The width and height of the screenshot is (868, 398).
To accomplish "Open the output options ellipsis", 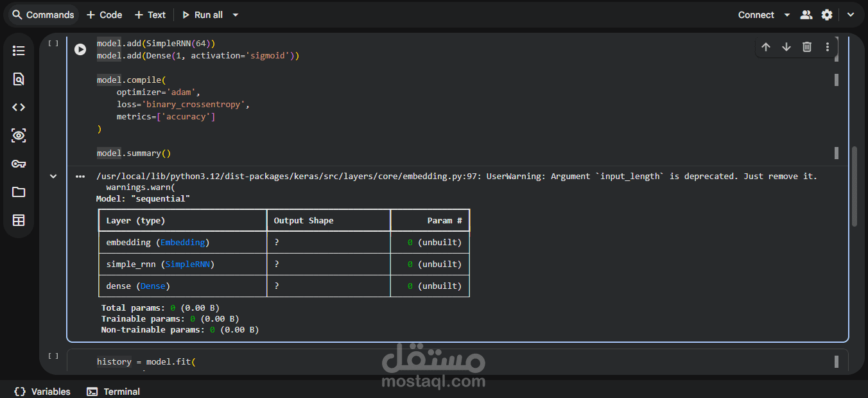I will 80,176.
